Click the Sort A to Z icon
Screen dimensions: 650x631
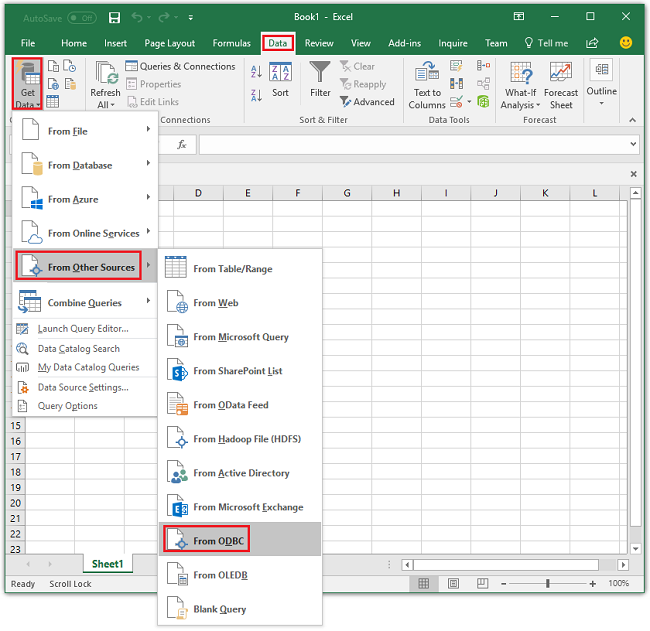pyautogui.click(x=256, y=72)
